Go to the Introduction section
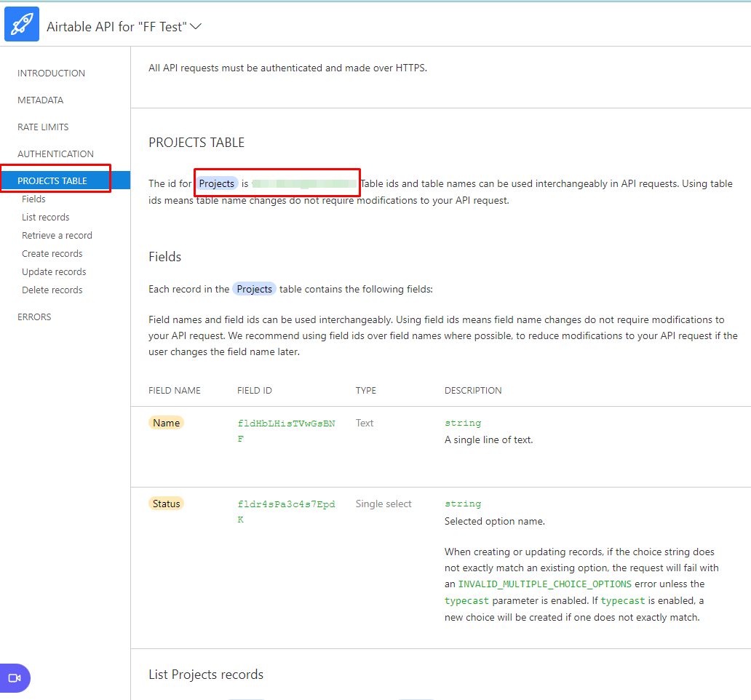 coord(51,73)
